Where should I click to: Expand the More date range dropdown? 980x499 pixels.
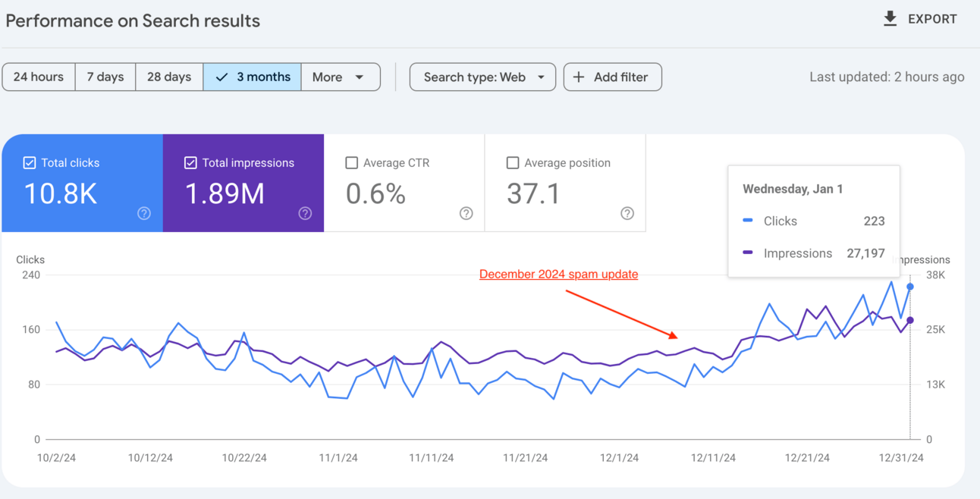341,77
